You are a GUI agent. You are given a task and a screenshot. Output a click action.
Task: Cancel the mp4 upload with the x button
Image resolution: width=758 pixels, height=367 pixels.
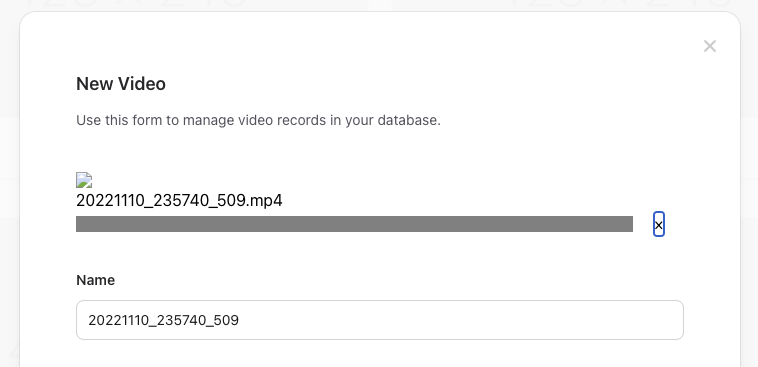pos(658,224)
